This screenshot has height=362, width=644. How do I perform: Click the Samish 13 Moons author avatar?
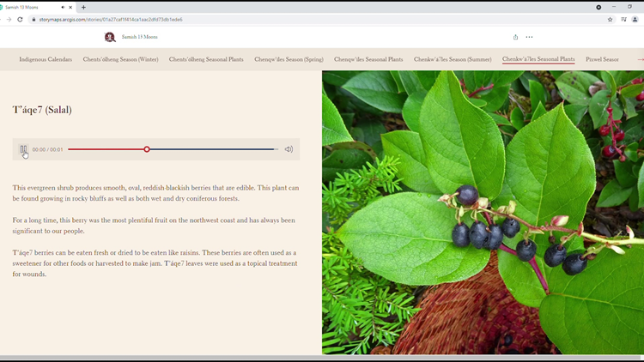(x=110, y=37)
